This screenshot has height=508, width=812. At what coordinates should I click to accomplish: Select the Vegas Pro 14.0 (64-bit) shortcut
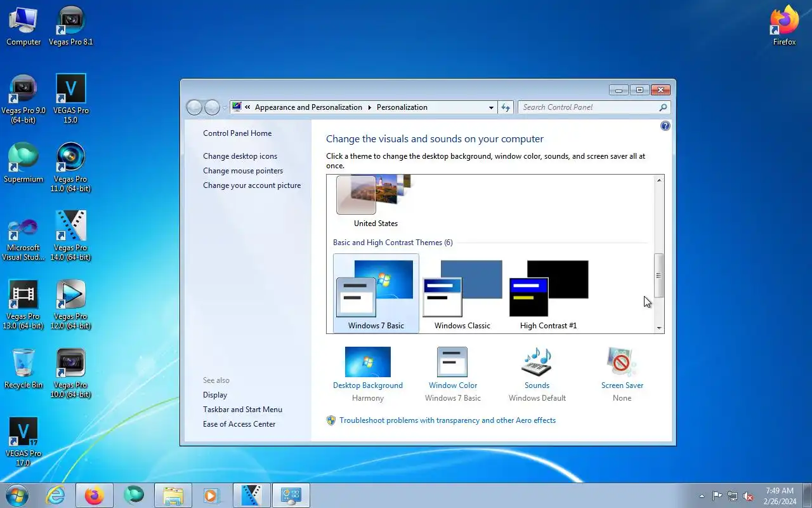(x=71, y=236)
